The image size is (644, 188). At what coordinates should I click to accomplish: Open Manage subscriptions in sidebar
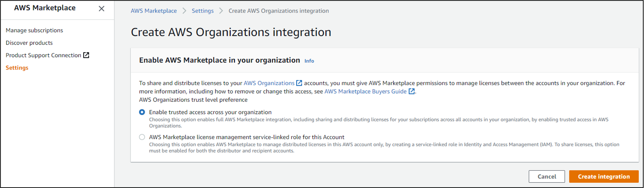pyautogui.click(x=34, y=30)
